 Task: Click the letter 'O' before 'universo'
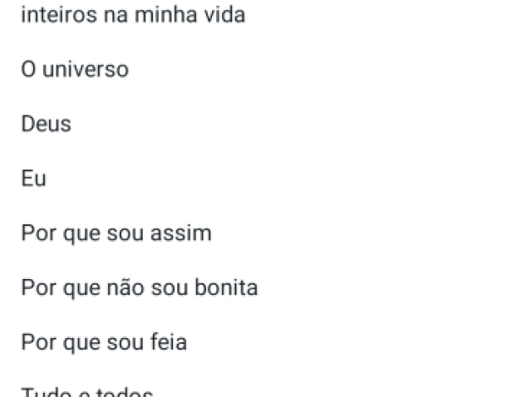point(28,70)
